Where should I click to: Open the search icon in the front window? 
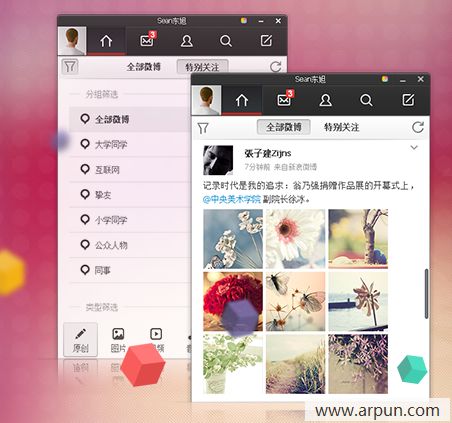coord(366,100)
